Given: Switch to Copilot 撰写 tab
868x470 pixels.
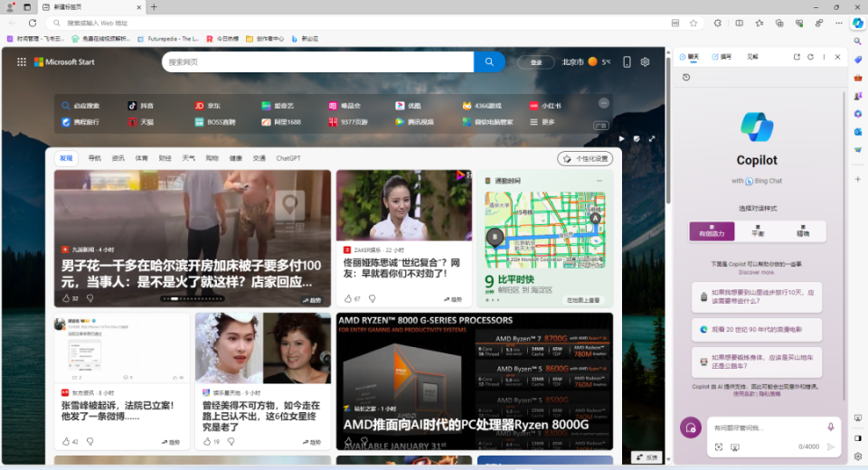Looking at the screenshot, I should point(722,57).
